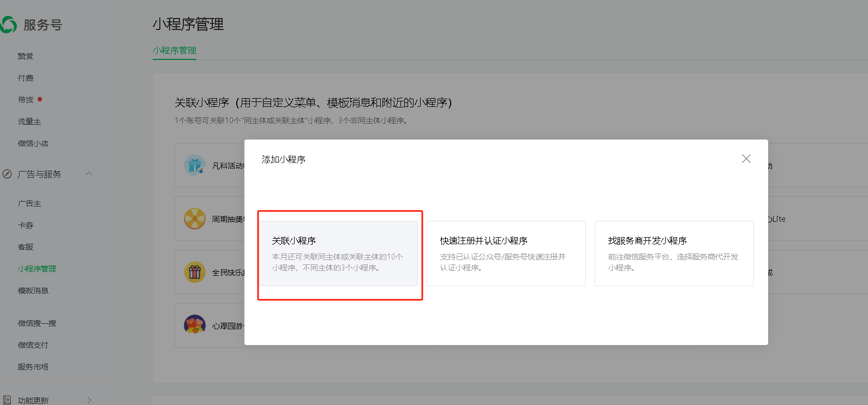
Task: Open 客服 in the sidebar
Action: point(26,247)
